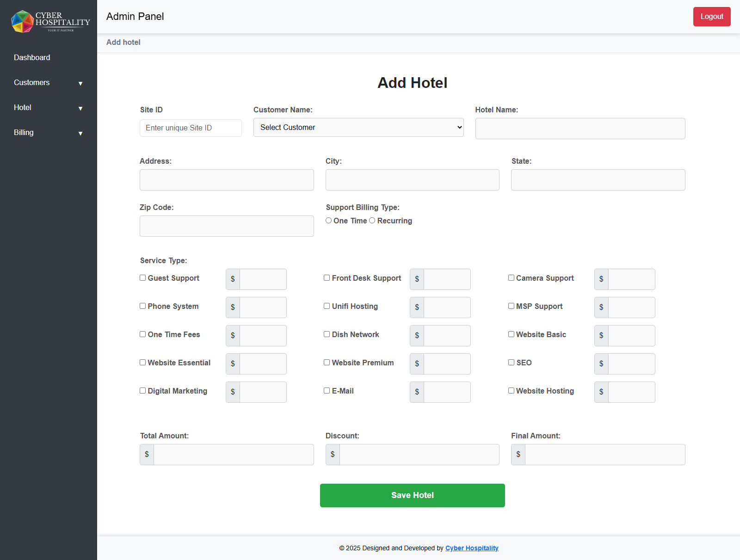740x560 pixels.
Task: Tick the Unifi Hosting checkbox
Action: click(x=327, y=306)
